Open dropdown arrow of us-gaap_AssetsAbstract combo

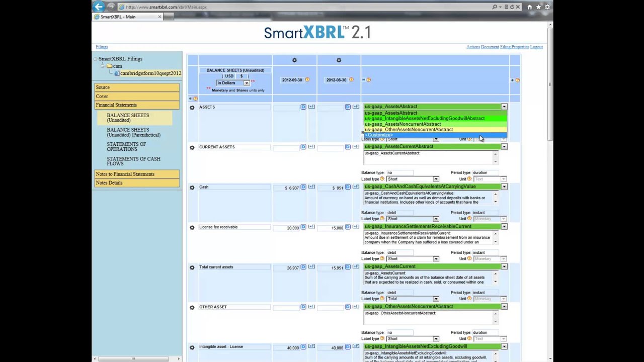504,107
